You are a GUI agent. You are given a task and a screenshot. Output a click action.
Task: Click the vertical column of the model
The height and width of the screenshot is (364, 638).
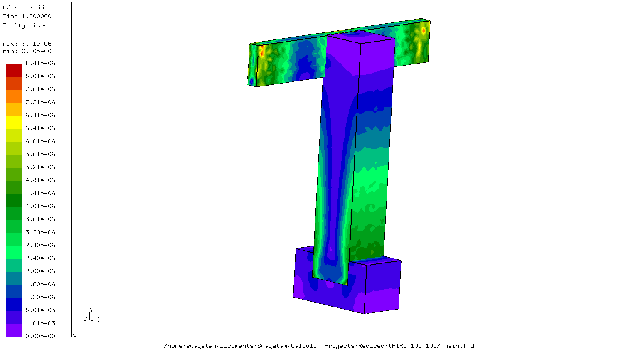(353, 158)
